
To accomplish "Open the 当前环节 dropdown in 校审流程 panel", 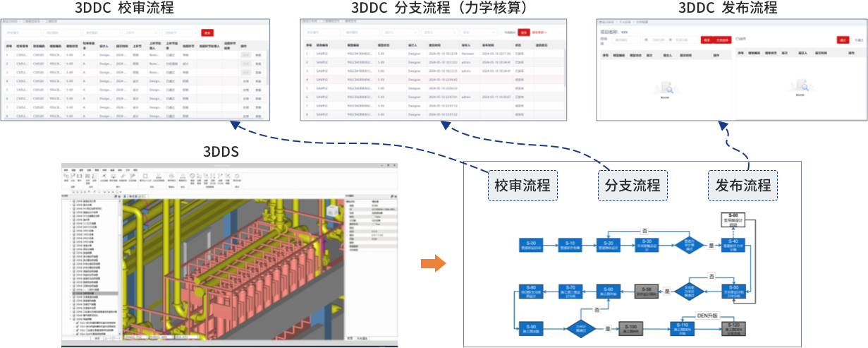I will click(180, 32).
